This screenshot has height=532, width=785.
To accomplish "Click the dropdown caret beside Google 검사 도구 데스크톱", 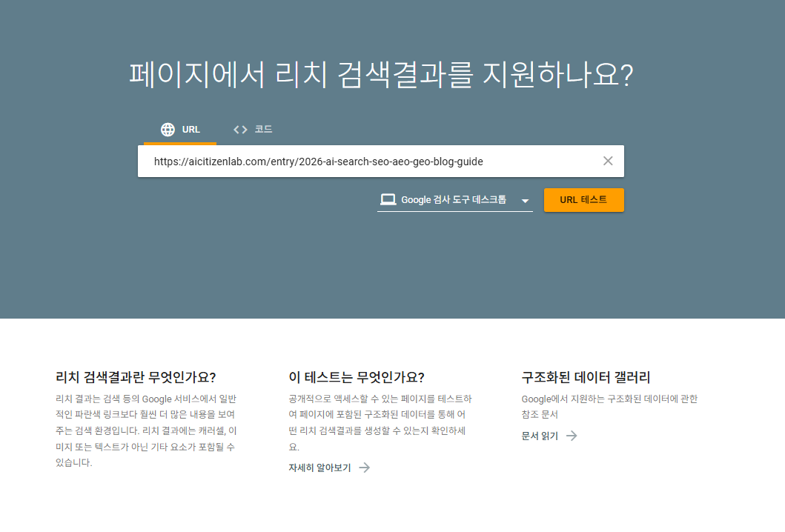I will click(x=524, y=200).
